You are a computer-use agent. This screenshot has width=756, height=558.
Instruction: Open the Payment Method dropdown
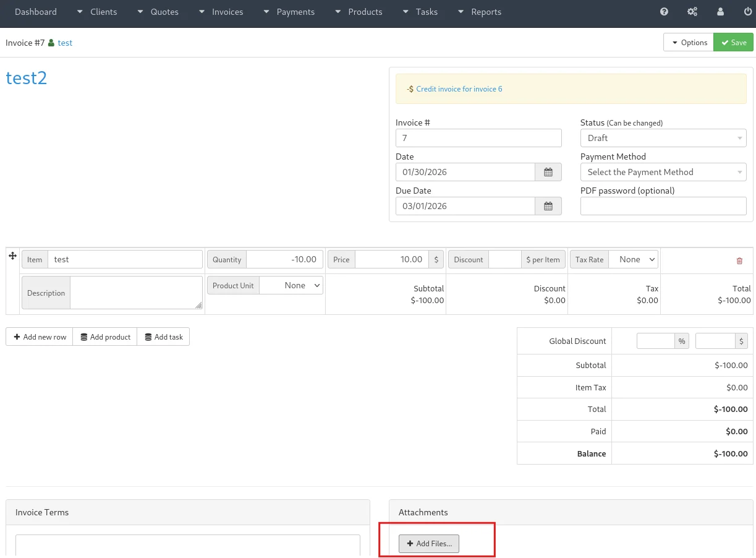pos(663,172)
